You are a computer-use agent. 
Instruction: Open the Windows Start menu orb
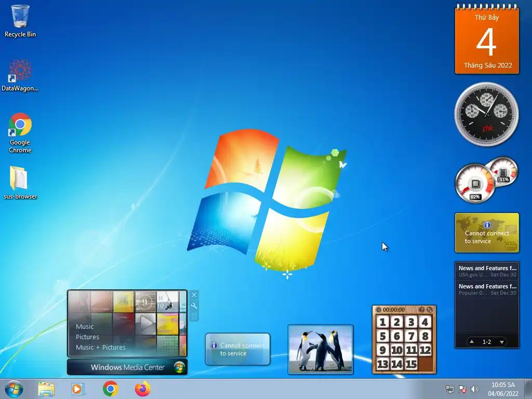14,389
